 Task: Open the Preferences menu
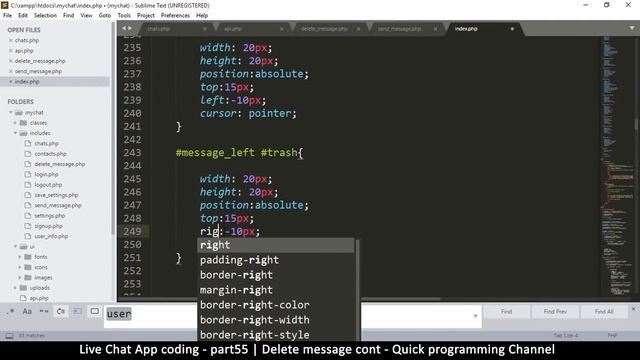coord(175,16)
